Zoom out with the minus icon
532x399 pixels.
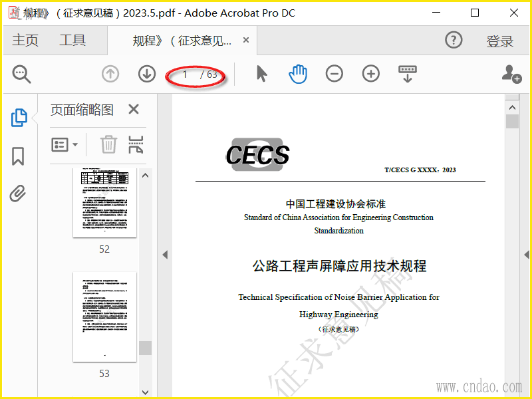coord(334,74)
